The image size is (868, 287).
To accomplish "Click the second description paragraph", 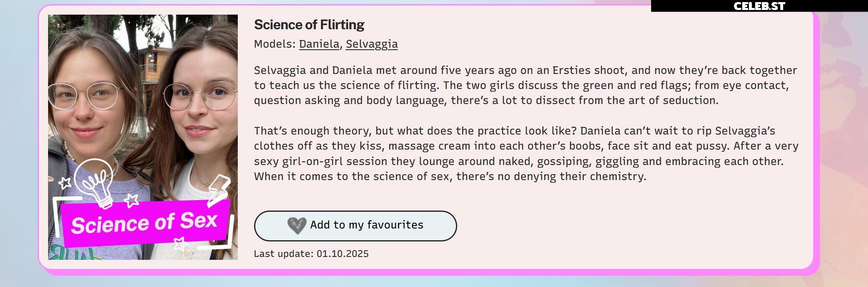I will pos(526,153).
